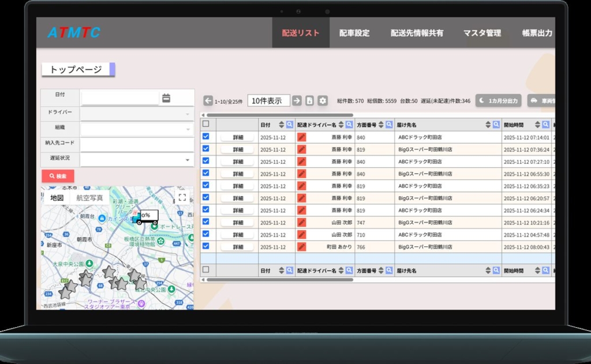Screen dimensions: 591x364
Task: Select the truck marker showing 0% on the map
Action: click(146, 217)
